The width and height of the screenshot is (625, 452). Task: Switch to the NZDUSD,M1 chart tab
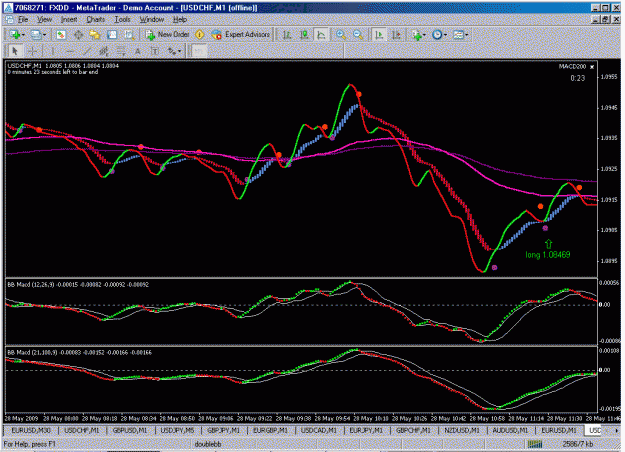462,430
